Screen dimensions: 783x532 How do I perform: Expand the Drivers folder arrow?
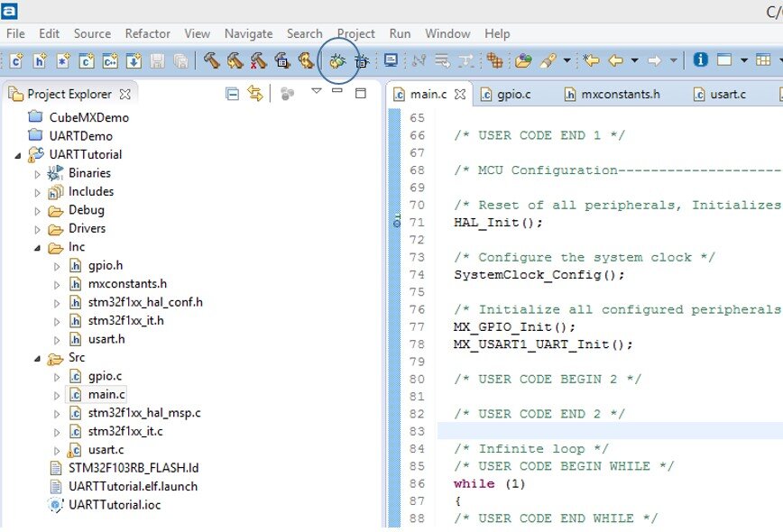pyautogui.click(x=38, y=230)
